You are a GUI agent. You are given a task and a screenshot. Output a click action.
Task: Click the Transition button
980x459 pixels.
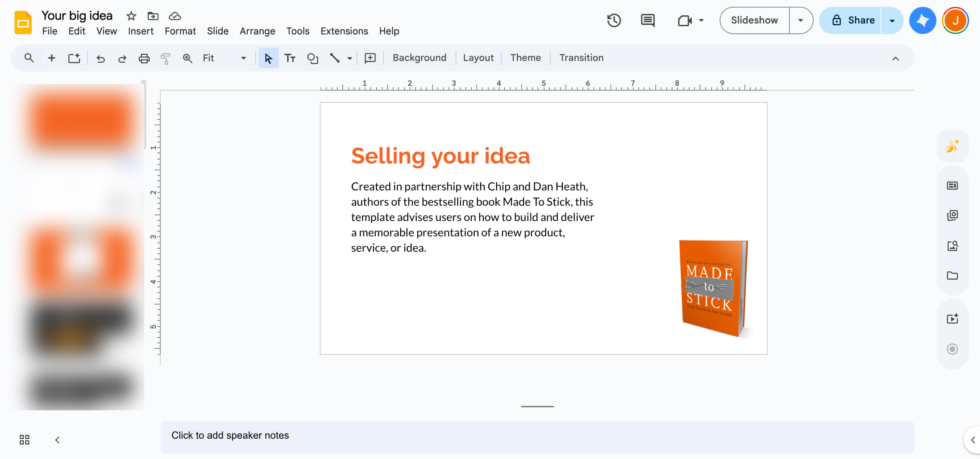click(x=581, y=58)
